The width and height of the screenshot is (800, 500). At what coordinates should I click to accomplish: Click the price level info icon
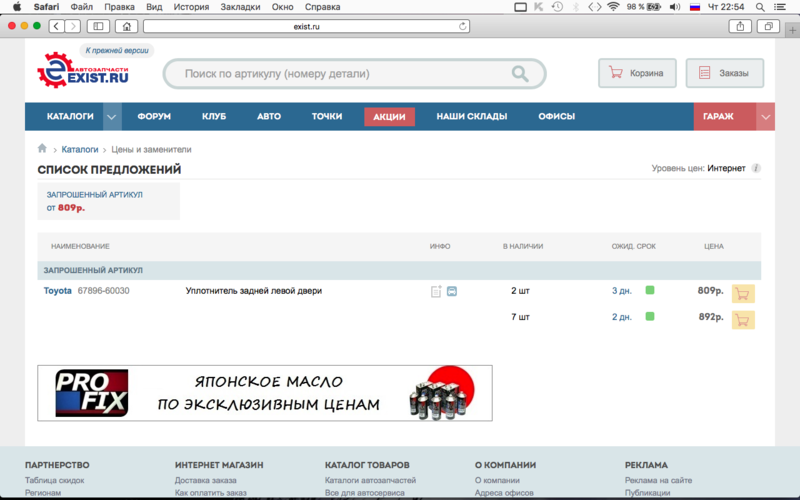pos(756,168)
